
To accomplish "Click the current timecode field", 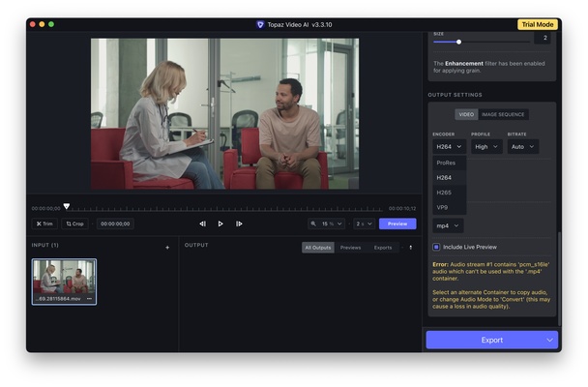I will 115,223.
